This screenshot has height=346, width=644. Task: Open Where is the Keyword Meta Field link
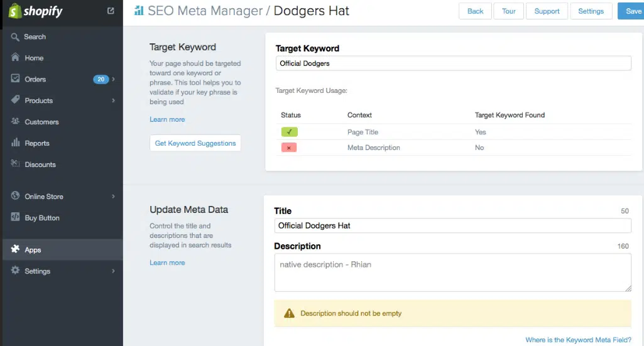[x=578, y=340]
